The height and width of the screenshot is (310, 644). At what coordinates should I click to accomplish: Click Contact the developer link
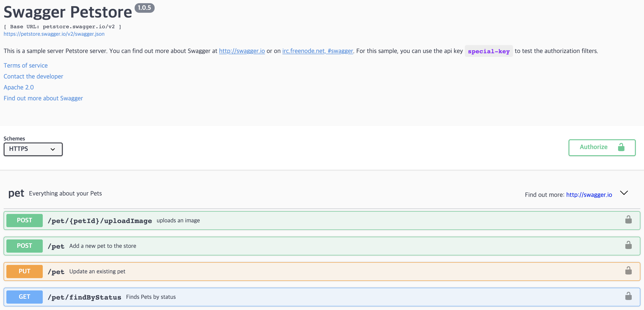pyautogui.click(x=33, y=76)
